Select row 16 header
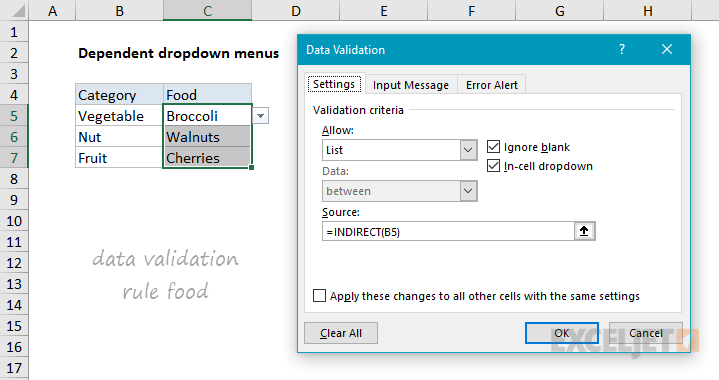Image resolution: width=719 pixels, height=380 pixels. 14,347
